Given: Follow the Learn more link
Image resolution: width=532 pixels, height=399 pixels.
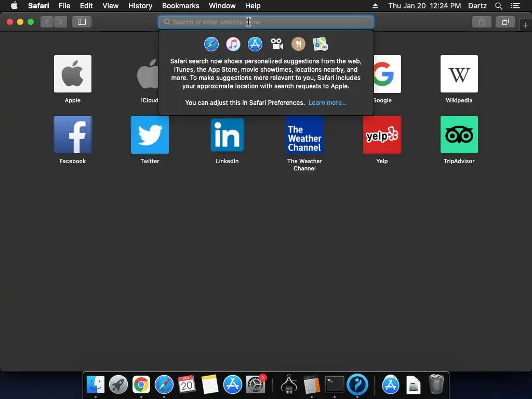Looking at the screenshot, I should (x=327, y=103).
